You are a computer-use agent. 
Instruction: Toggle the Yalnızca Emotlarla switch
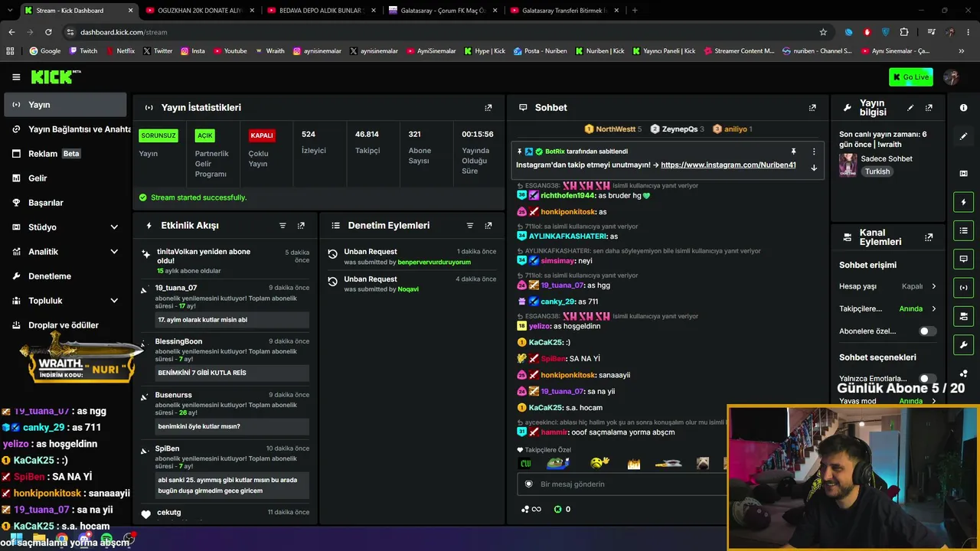(927, 379)
